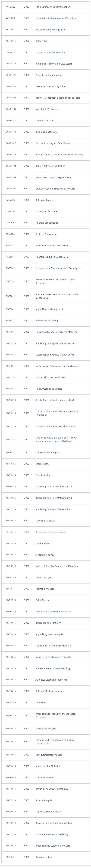Select Financial Econometrics course row

pyautogui.click(x=45, y=223)
